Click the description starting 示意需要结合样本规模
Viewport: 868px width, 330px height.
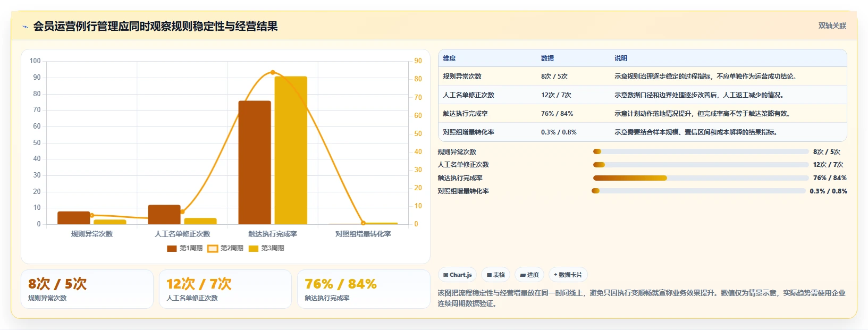[x=696, y=132]
